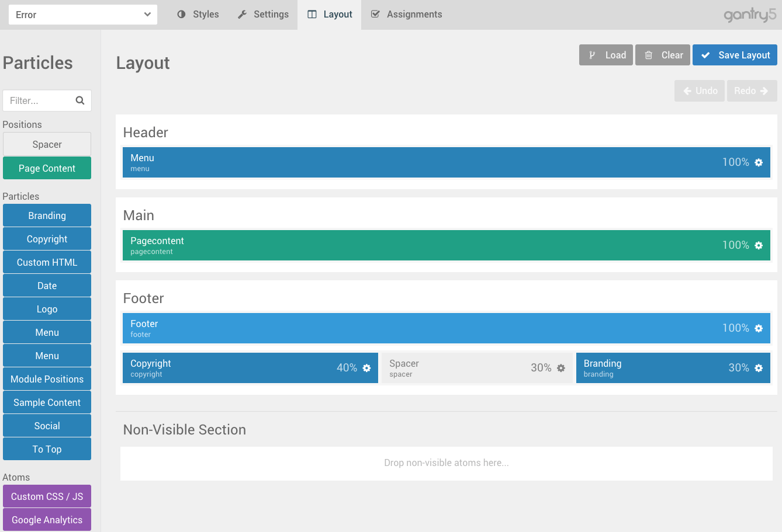Click the Non-Visible Section drop area
782x532 pixels.
coord(446,463)
